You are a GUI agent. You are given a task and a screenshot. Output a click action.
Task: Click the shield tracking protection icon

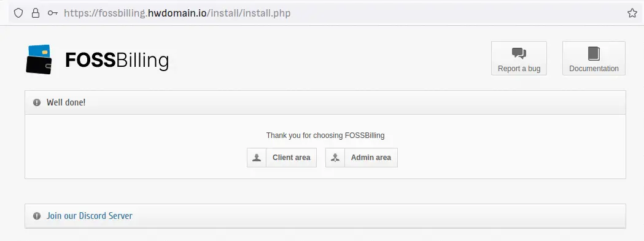(18, 13)
